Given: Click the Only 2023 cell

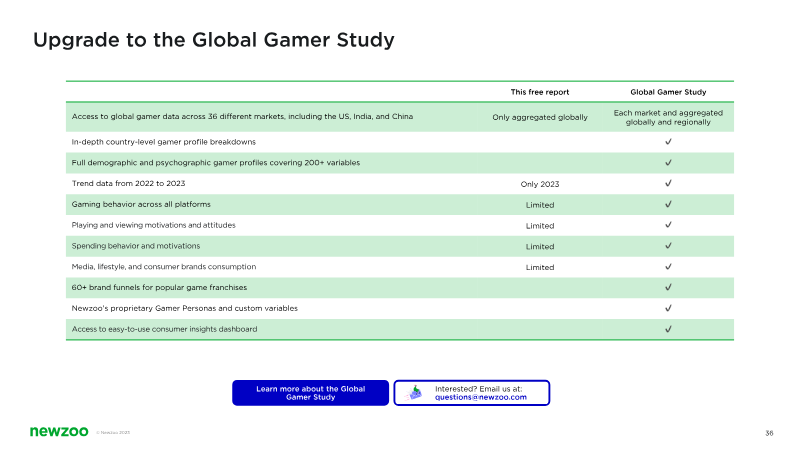Looking at the screenshot, I should (540, 184).
